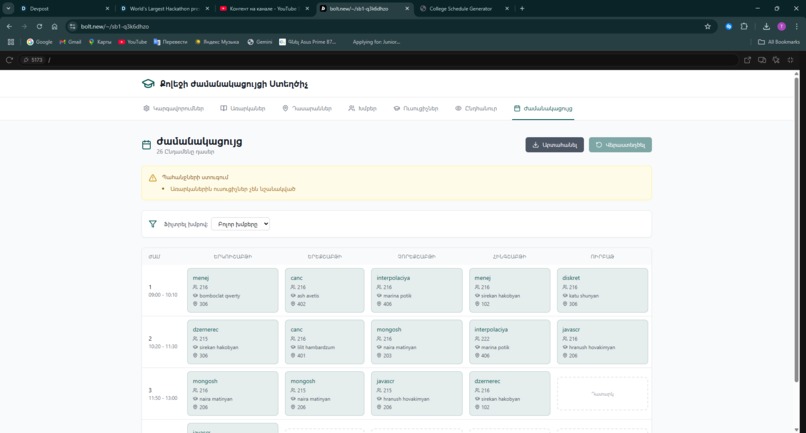
Task: Select mongosh card in room 203
Action: [417, 342]
